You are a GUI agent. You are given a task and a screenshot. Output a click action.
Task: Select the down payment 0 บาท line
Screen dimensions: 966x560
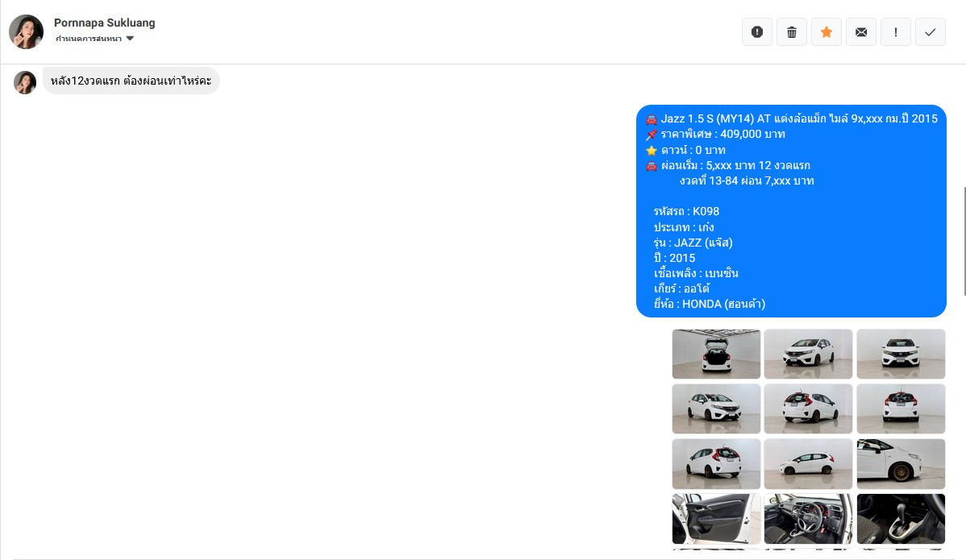click(x=685, y=150)
